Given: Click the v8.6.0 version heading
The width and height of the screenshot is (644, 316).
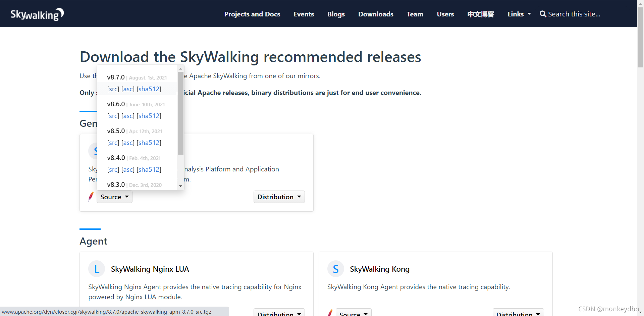Looking at the screenshot, I should (116, 104).
